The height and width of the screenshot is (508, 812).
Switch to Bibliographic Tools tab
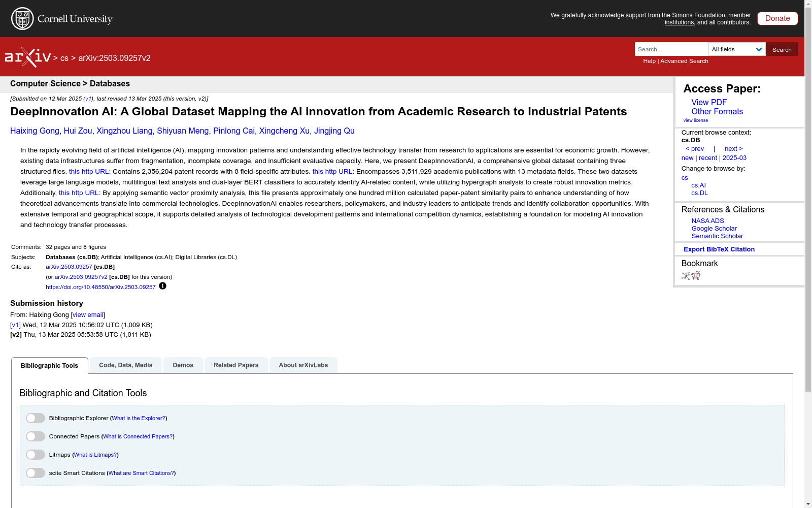click(x=50, y=366)
